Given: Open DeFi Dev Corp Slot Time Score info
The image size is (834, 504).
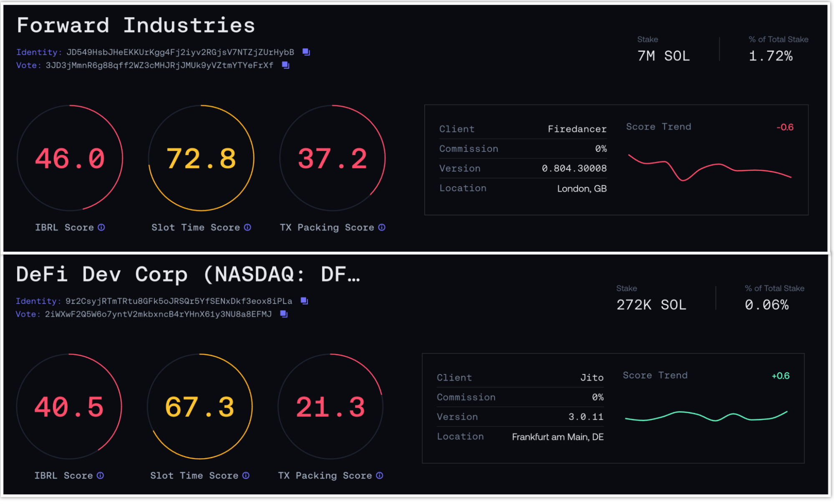Looking at the screenshot, I should coord(246,475).
